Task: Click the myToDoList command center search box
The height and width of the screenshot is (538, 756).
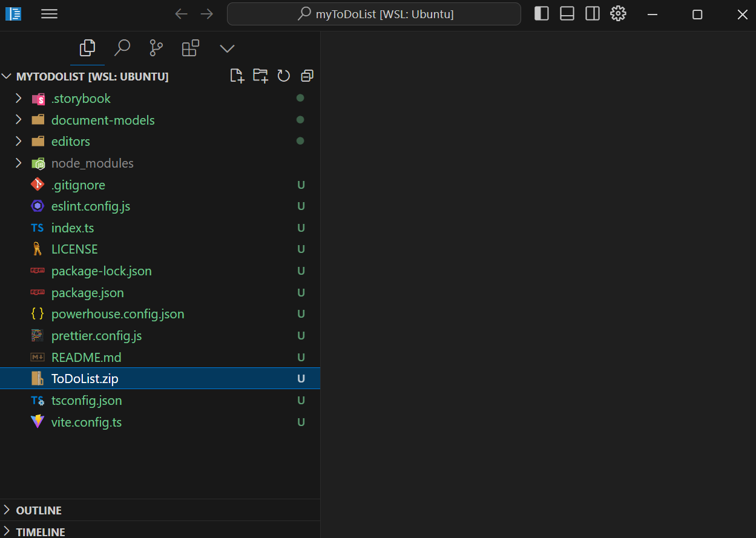Action: point(374,14)
